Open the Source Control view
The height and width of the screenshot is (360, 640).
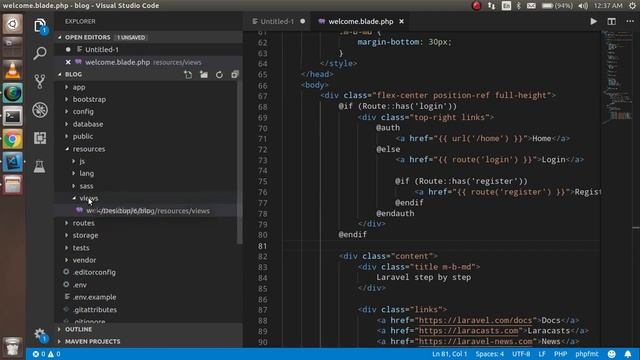click(40, 82)
